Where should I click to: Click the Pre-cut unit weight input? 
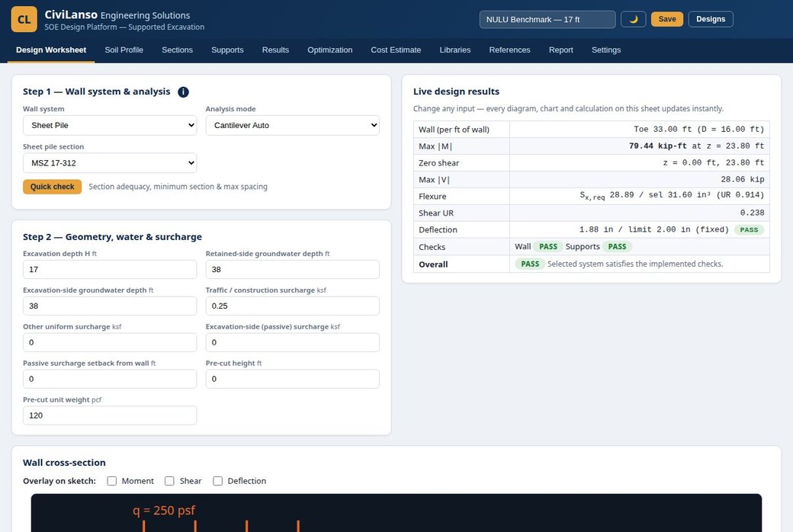110,415
